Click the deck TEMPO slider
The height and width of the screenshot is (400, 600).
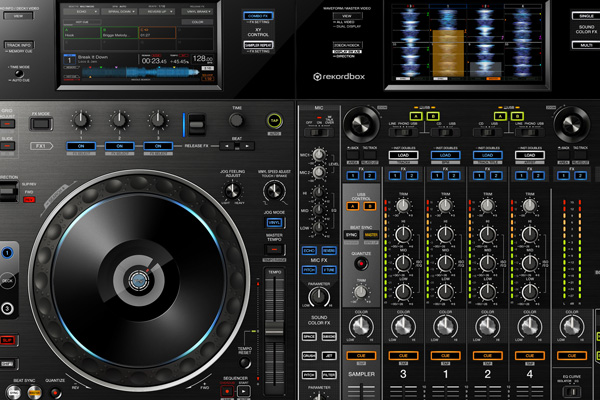coord(274,330)
